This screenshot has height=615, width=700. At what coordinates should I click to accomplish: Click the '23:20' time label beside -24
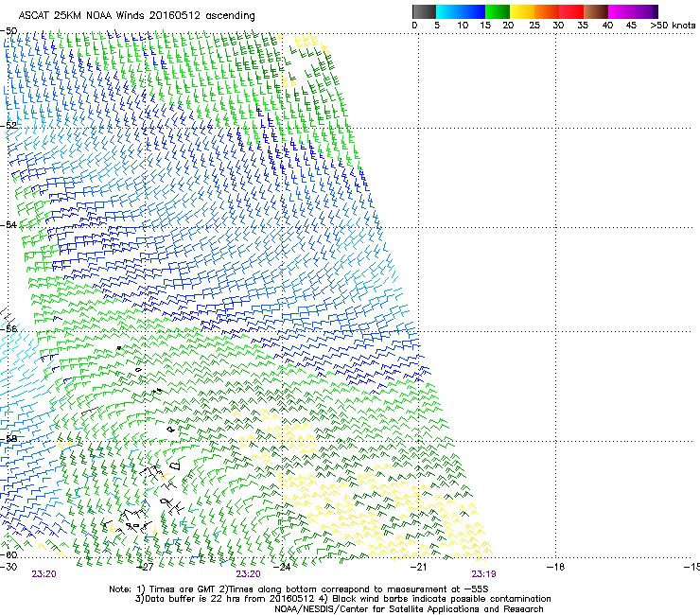tap(248, 574)
